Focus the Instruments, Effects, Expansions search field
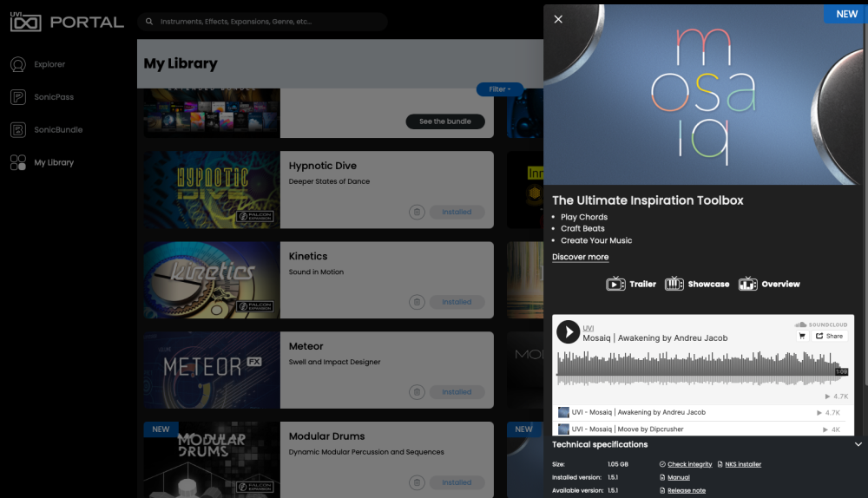The width and height of the screenshot is (868, 498). click(x=262, y=22)
